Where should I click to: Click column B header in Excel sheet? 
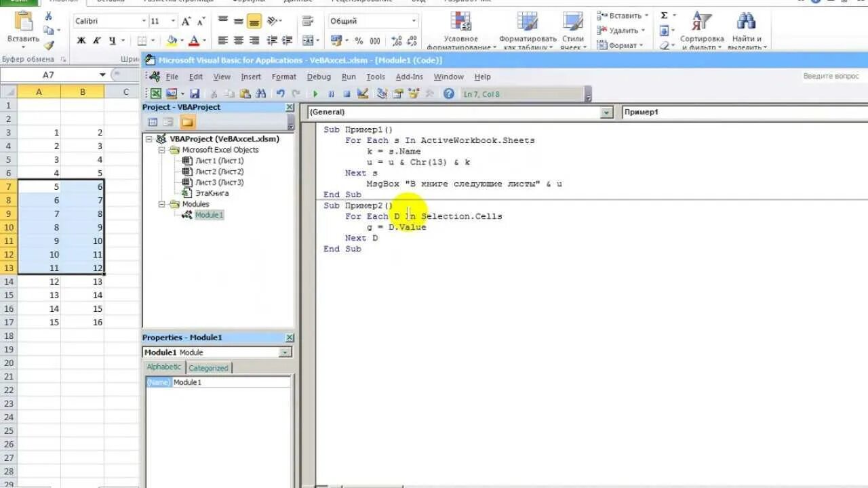point(82,91)
